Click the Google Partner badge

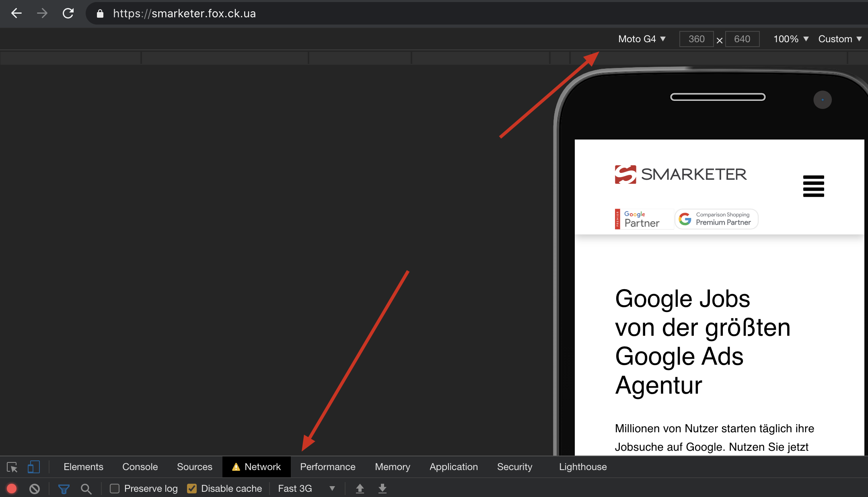tap(644, 219)
